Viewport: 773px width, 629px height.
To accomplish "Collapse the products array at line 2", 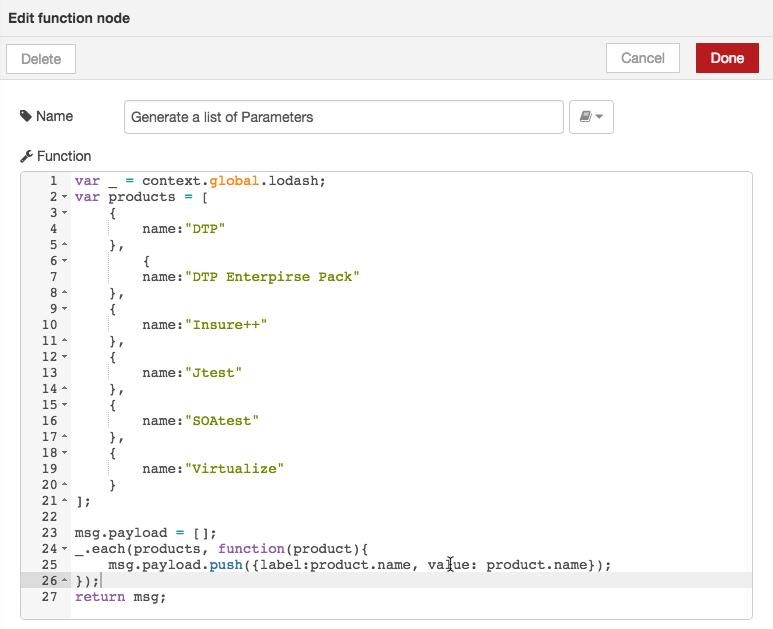I will 65,197.
